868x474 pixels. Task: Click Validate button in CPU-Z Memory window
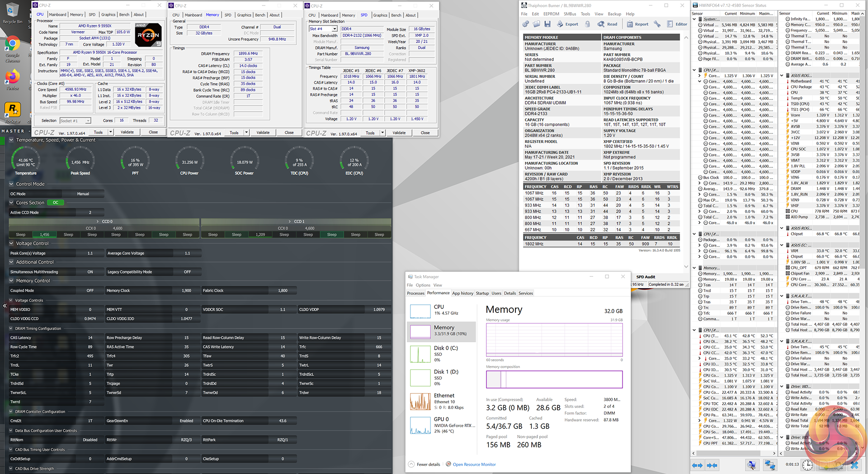[x=263, y=133]
